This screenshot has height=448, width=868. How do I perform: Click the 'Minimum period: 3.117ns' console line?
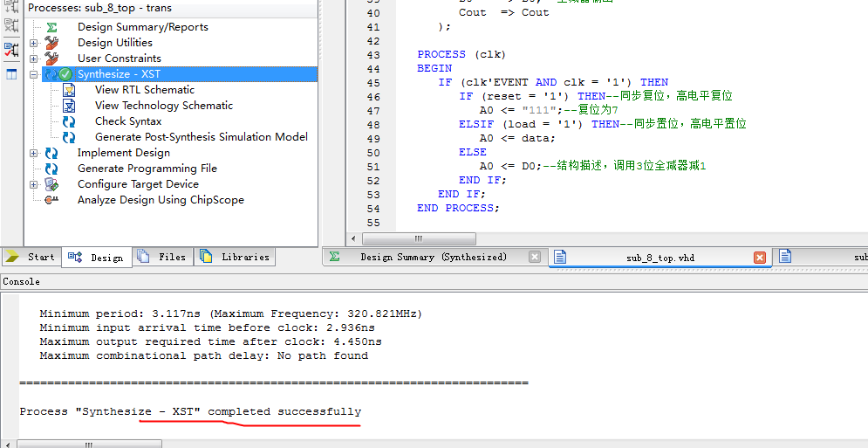(x=231, y=314)
